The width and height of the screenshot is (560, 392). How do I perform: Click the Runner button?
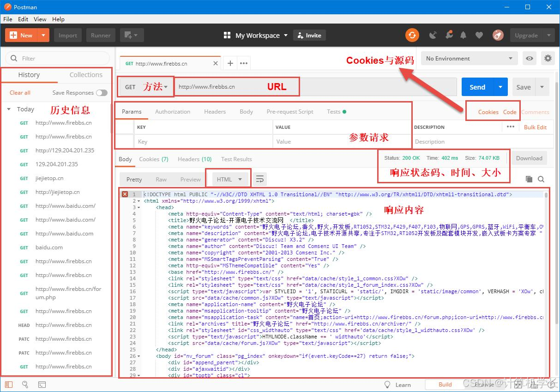[x=101, y=35]
